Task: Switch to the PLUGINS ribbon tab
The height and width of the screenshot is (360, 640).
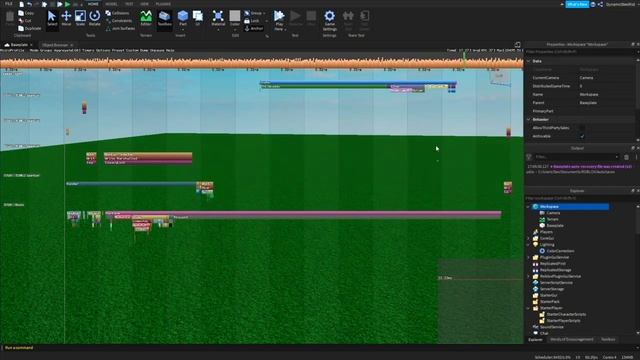Action: pyautogui.click(x=163, y=4)
